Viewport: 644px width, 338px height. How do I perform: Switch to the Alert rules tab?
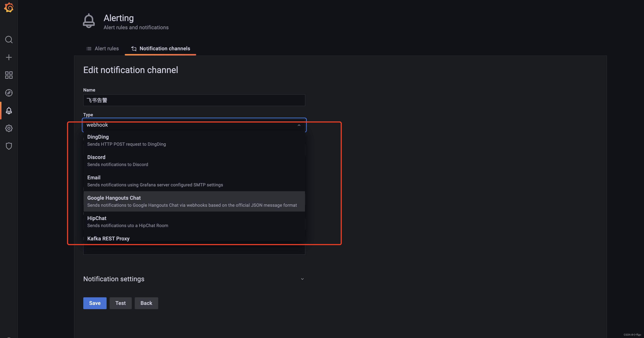[103, 48]
